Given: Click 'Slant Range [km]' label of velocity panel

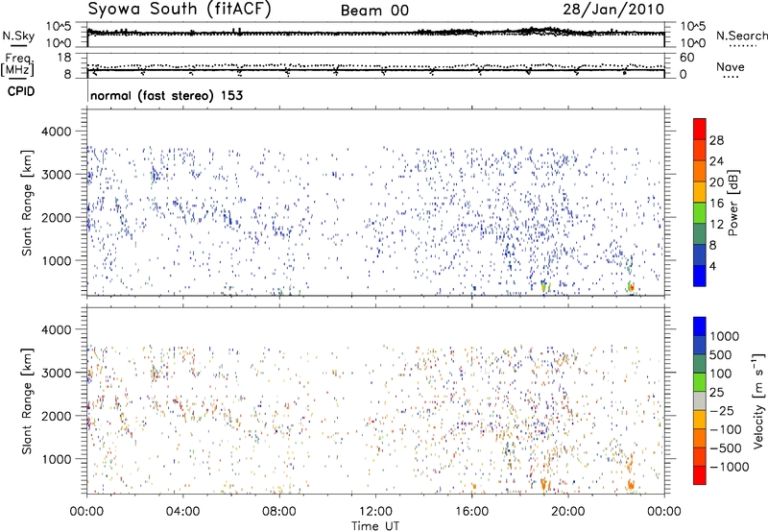Looking at the screenshot, I should [x=27, y=401].
